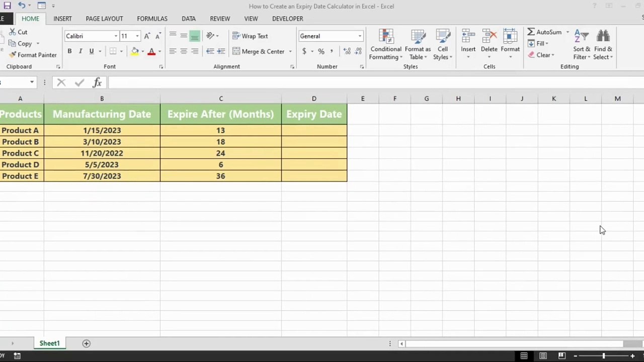The width and height of the screenshot is (644, 362).
Task: Switch to Page Break Preview icon
Action: 562,356
